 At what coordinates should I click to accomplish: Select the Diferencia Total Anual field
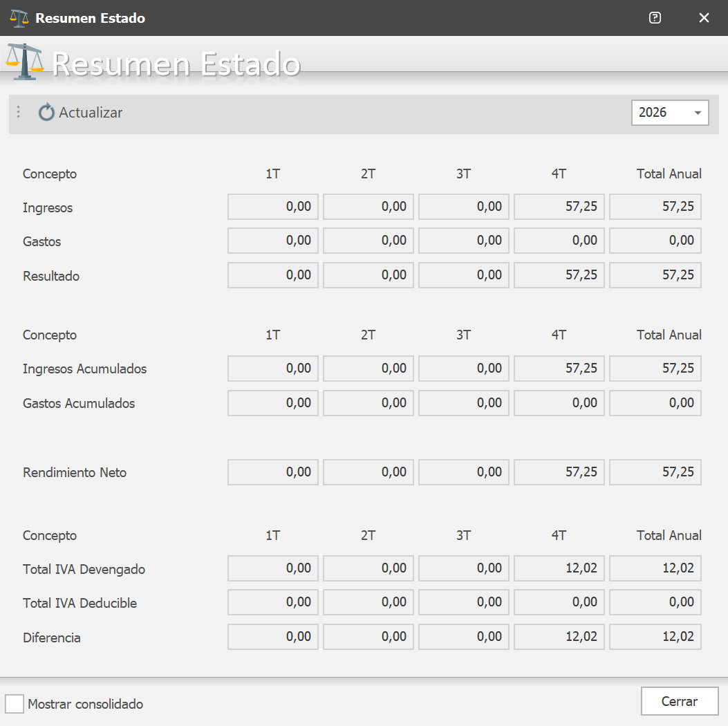click(x=655, y=636)
